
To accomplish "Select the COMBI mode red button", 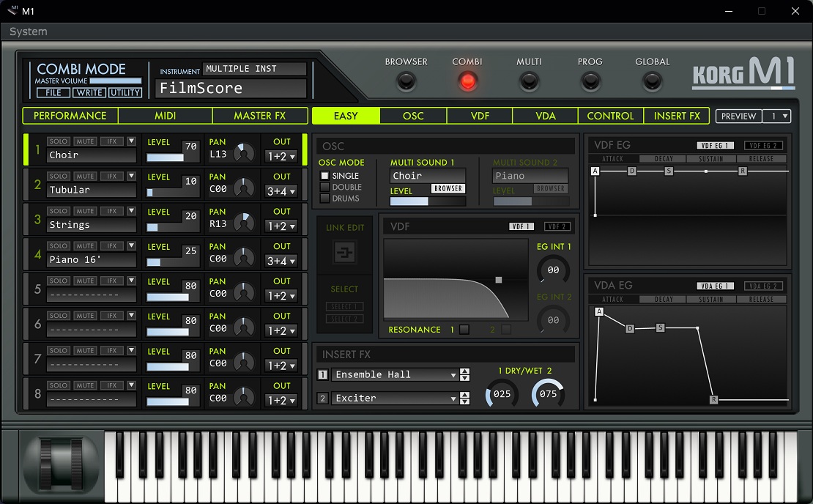I will coord(468,81).
